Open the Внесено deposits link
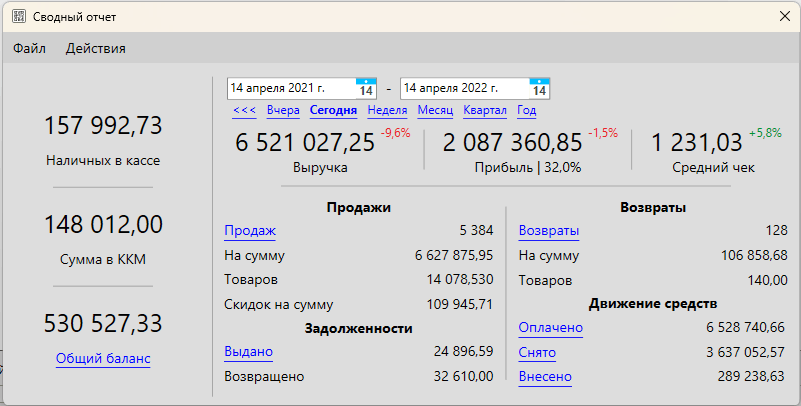Screen dimensions: 801x406 coord(545,377)
